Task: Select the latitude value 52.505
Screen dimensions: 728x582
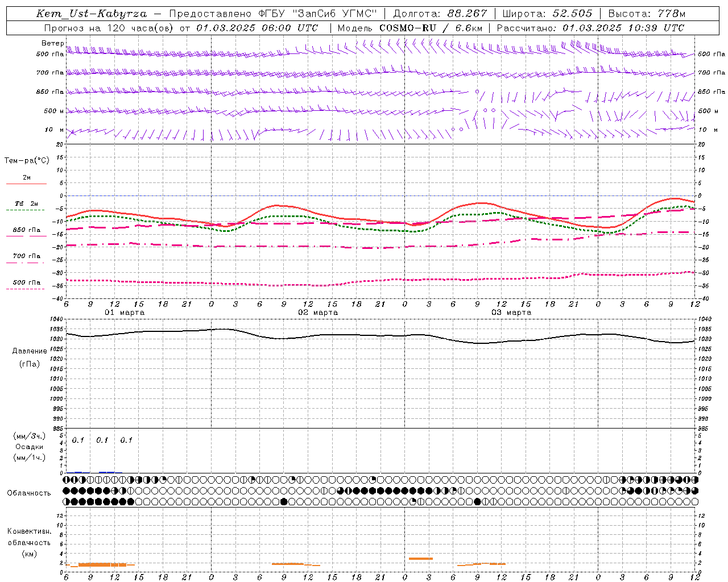Action: coord(572,14)
